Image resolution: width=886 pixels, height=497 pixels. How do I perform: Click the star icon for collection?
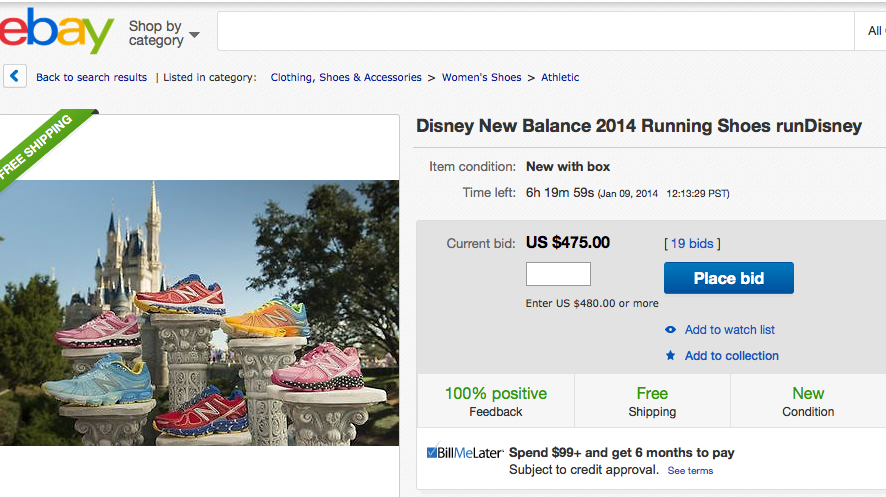tap(670, 355)
